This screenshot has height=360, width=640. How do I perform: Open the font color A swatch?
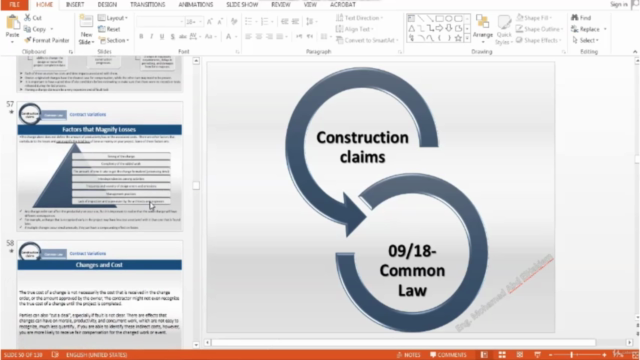coord(229,36)
